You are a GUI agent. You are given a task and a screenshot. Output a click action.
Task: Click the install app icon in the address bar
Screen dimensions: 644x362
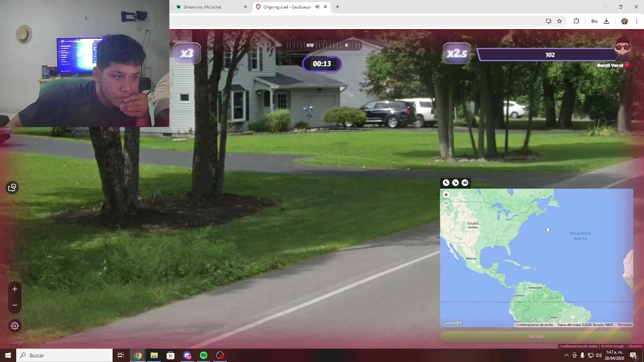coord(548,21)
